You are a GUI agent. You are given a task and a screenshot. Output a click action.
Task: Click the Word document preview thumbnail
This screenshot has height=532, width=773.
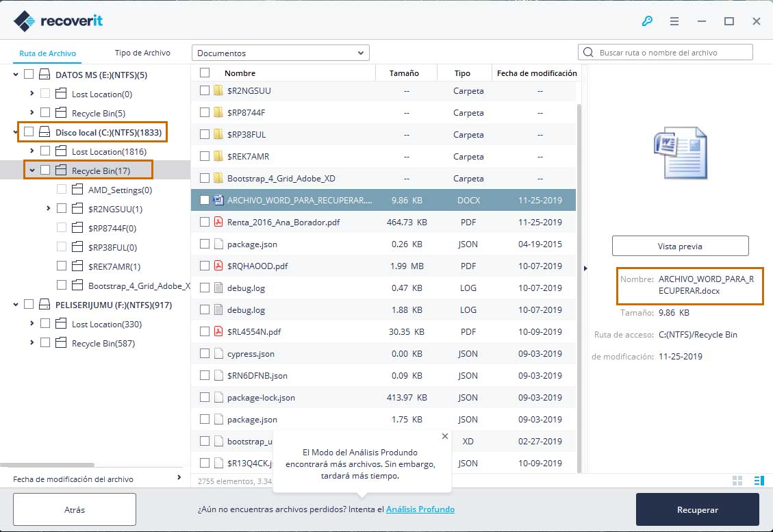point(681,153)
